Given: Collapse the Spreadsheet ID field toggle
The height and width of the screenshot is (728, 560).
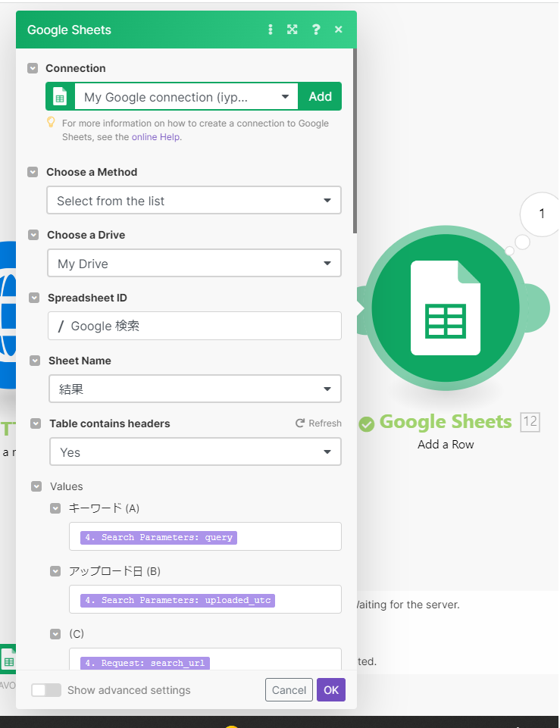Looking at the screenshot, I should click(x=34, y=298).
